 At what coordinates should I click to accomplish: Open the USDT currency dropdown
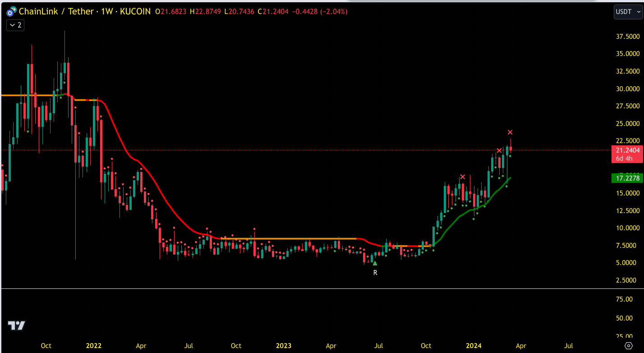click(x=628, y=12)
